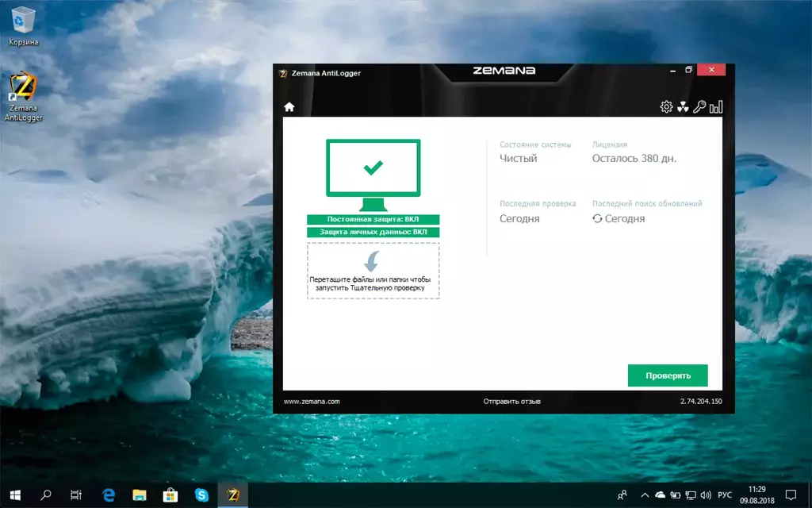Open the quarantine radiation icon
This screenshot has height=508, width=812.
coord(683,107)
